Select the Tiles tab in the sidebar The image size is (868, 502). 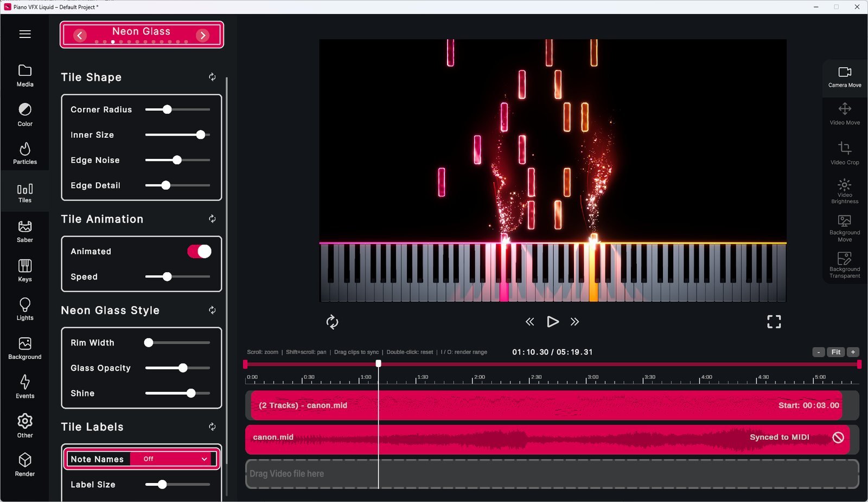pos(25,192)
